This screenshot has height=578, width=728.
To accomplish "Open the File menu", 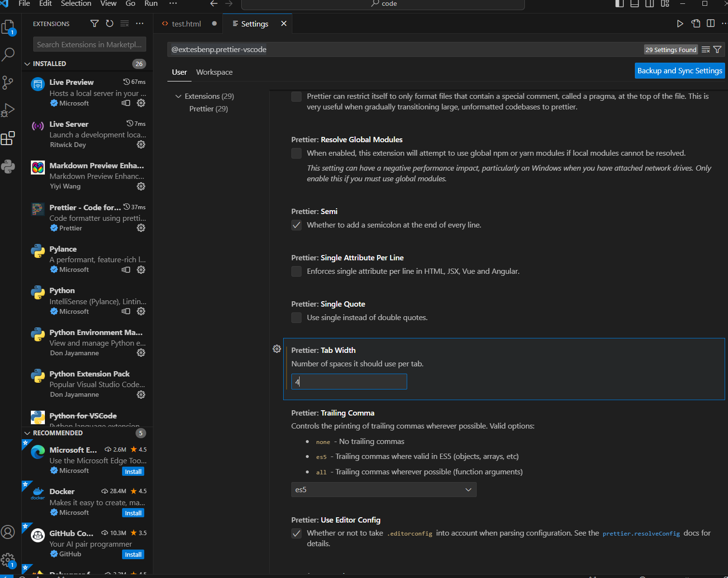I will tap(24, 3).
